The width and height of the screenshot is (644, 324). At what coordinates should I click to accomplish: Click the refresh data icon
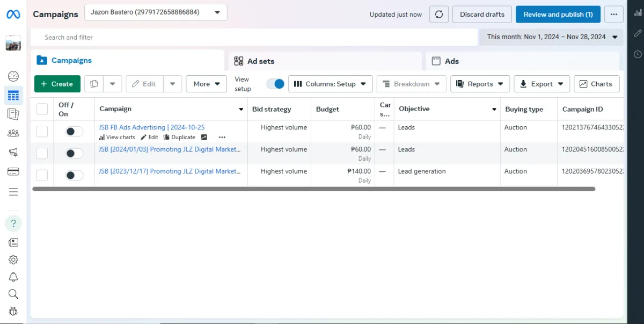[438, 15]
